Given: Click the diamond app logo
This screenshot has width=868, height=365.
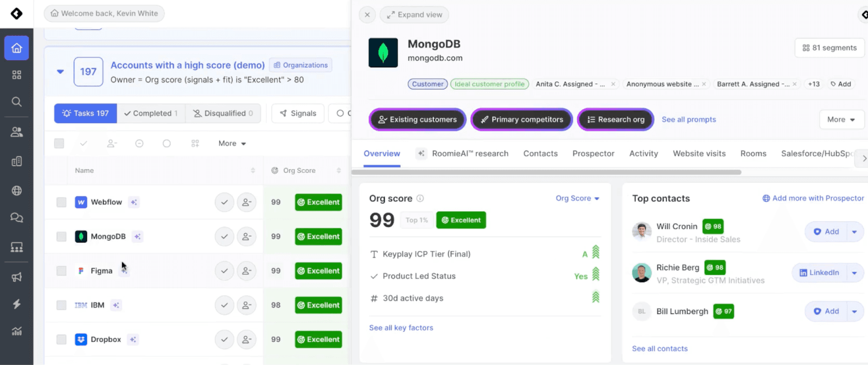Looking at the screenshot, I should (17, 14).
